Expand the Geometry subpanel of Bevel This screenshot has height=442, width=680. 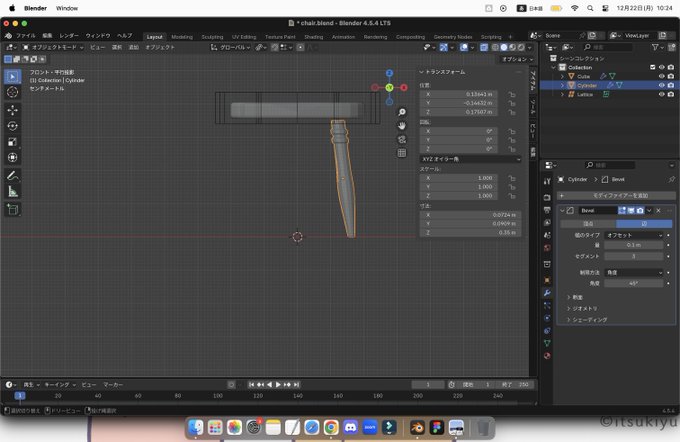click(584, 308)
